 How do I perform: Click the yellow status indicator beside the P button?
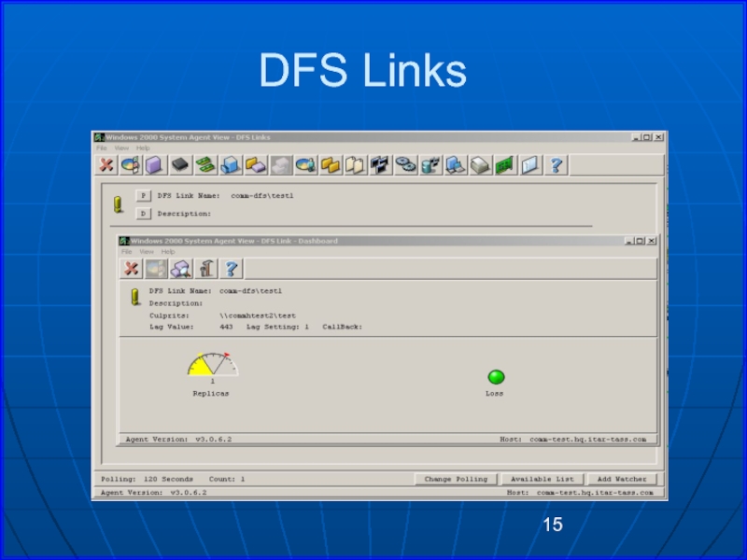[x=119, y=204]
